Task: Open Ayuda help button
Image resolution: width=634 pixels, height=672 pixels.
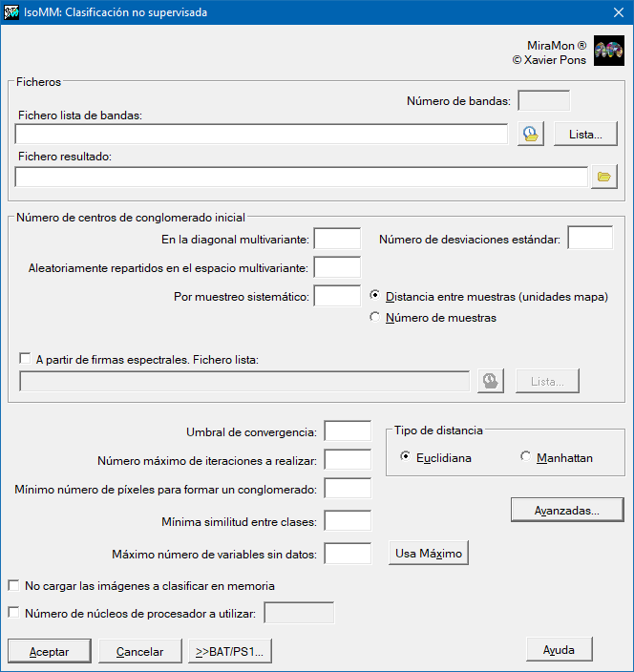Action: click(x=559, y=649)
